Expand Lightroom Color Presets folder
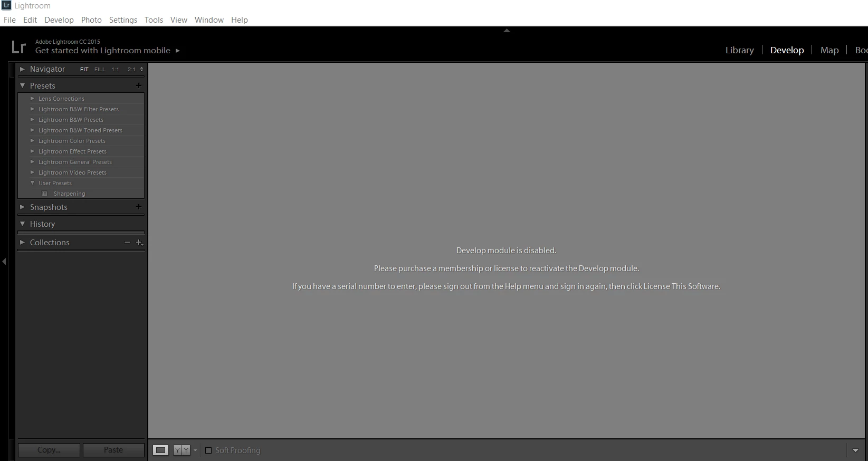Screen dimensions: 868x461 33,141
